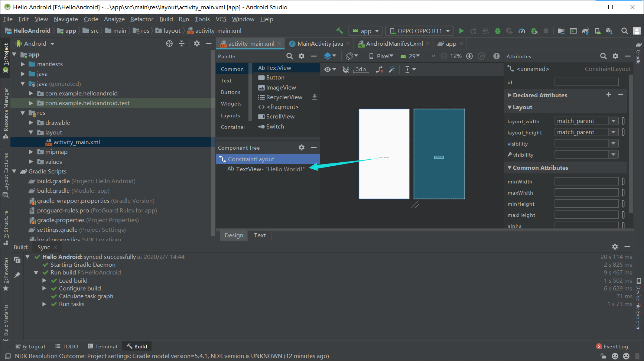Collapse Declared Attributes section
This screenshot has height=361, width=644.
tap(510, 95)
